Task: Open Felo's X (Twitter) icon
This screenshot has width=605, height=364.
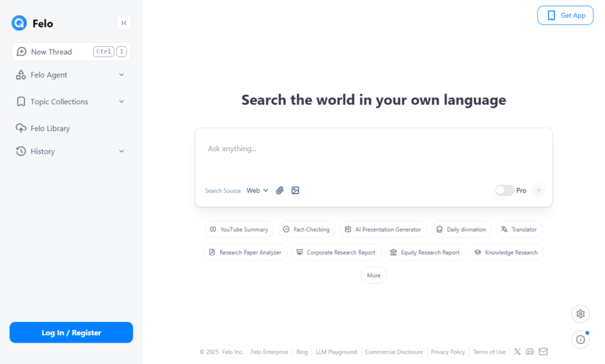Action: coord(517,352)
